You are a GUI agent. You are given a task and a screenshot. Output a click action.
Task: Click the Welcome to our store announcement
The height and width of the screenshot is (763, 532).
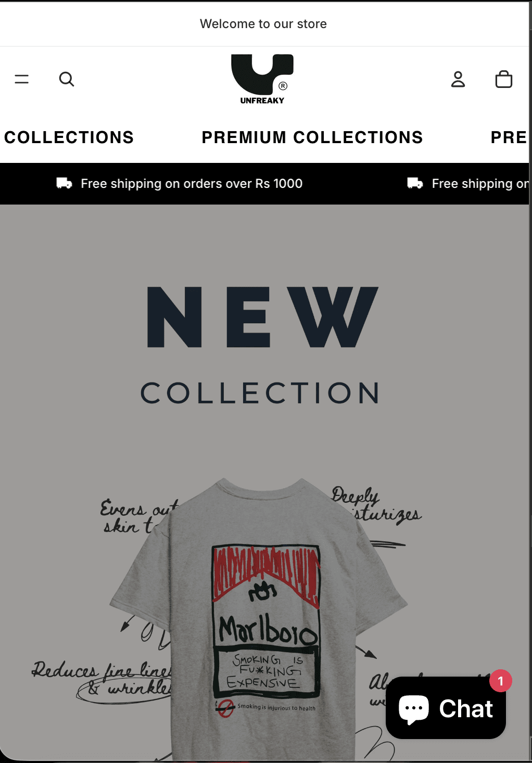(263, 24)
